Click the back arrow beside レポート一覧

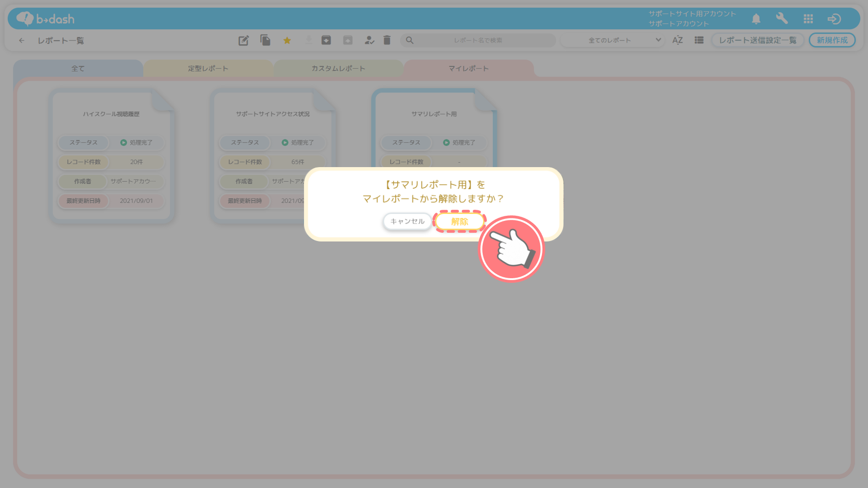(22, 40)
